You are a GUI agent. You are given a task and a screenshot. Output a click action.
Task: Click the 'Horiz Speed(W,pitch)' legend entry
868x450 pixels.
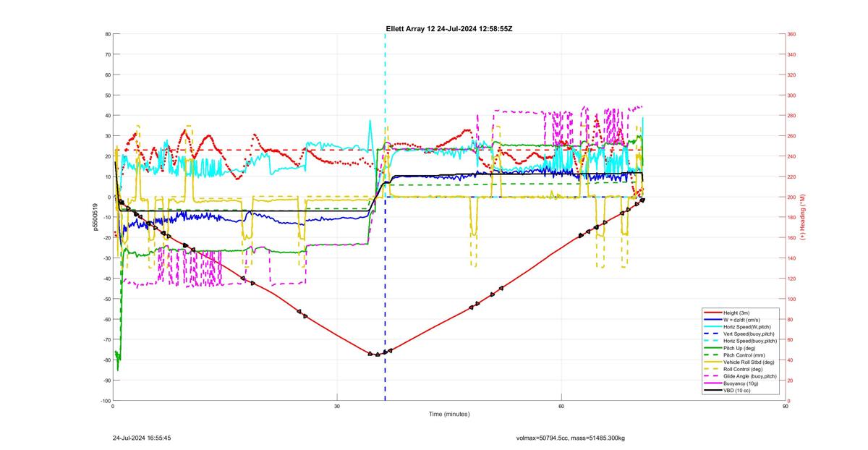747,327
